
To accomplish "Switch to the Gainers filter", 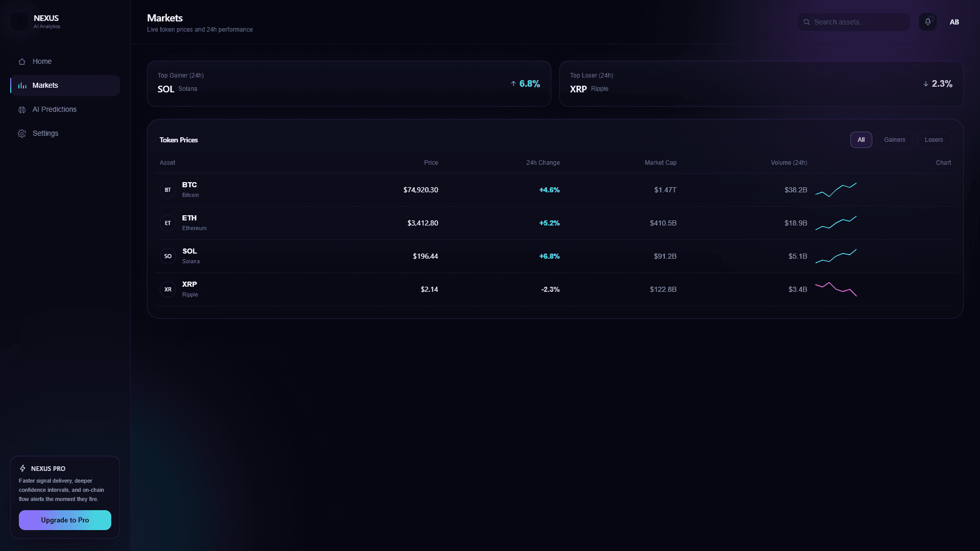I will pyautogui.click(x=894, y=140).
